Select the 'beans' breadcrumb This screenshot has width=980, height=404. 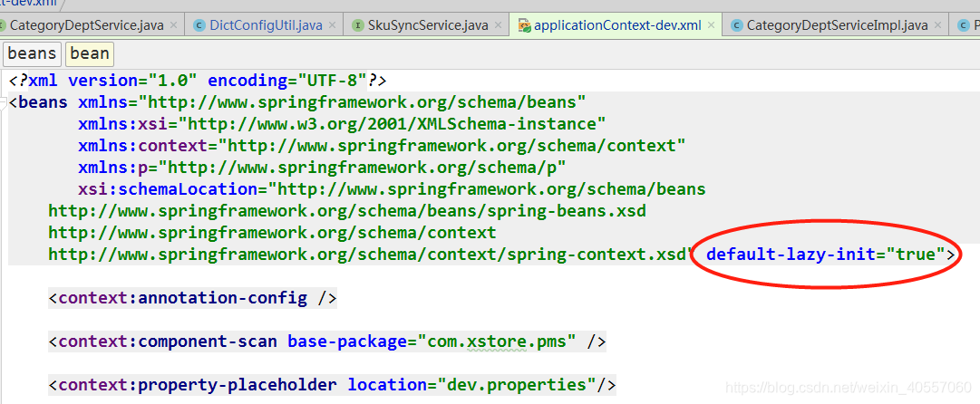tap(33, 53)
